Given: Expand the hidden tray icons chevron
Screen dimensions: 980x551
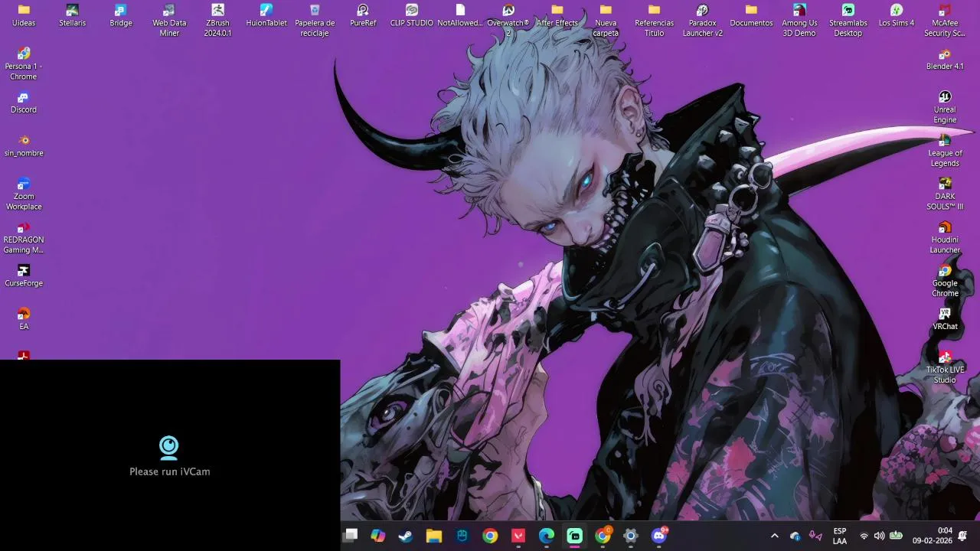Looking at the screenshot, I should point(774,536).
